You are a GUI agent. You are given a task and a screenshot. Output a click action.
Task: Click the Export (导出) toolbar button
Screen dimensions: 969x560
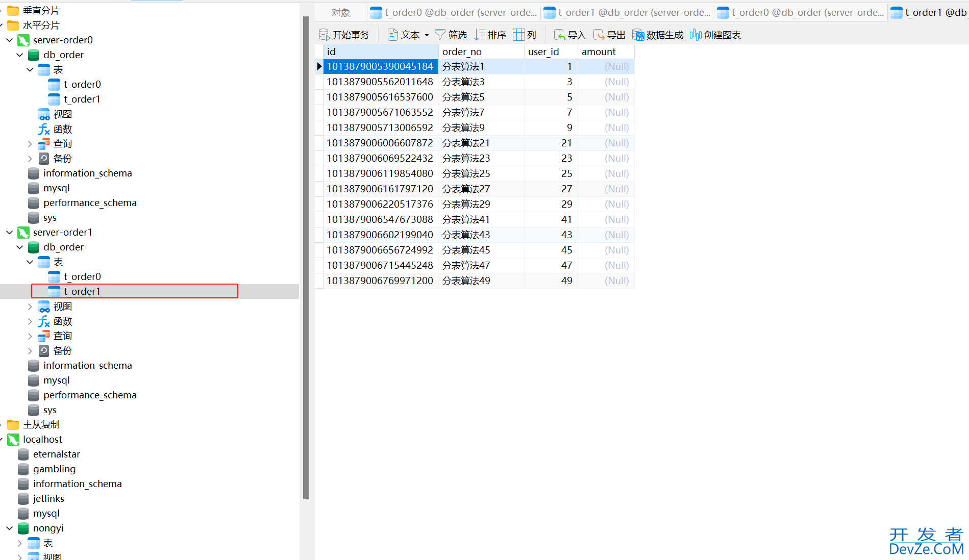click(609, 35)
